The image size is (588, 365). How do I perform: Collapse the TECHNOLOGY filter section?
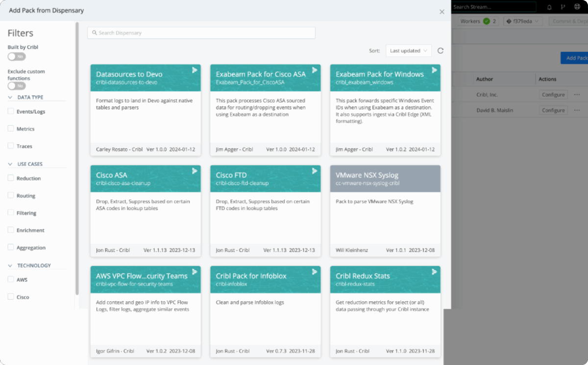11,265
